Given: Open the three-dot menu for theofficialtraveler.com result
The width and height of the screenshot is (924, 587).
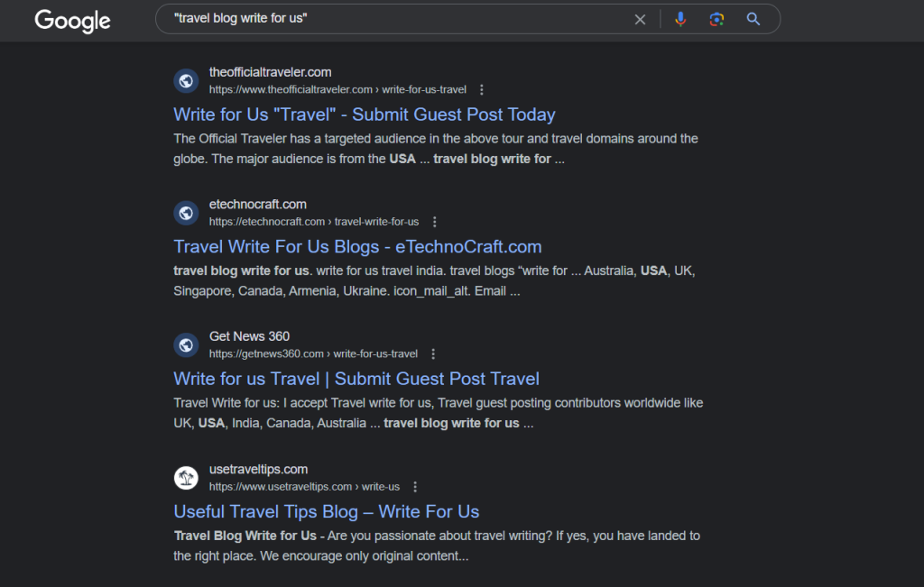Looking at the screenshot, I should point(482,89).
